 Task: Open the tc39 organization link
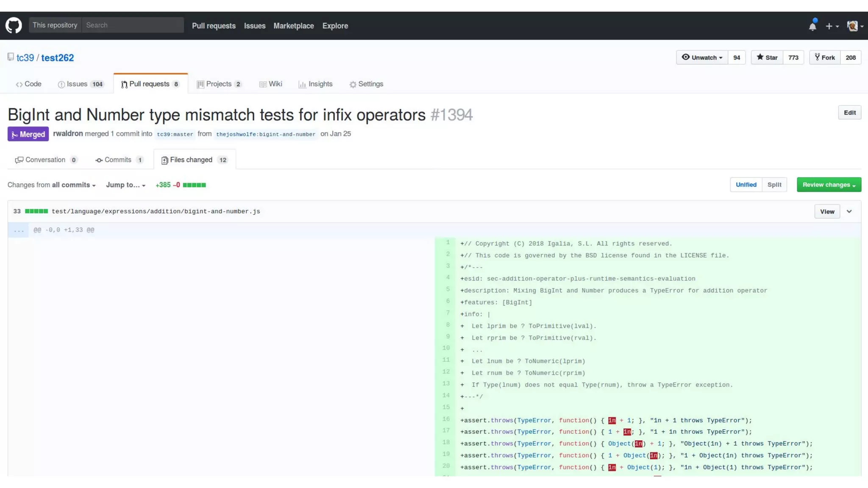click(25, 58)
